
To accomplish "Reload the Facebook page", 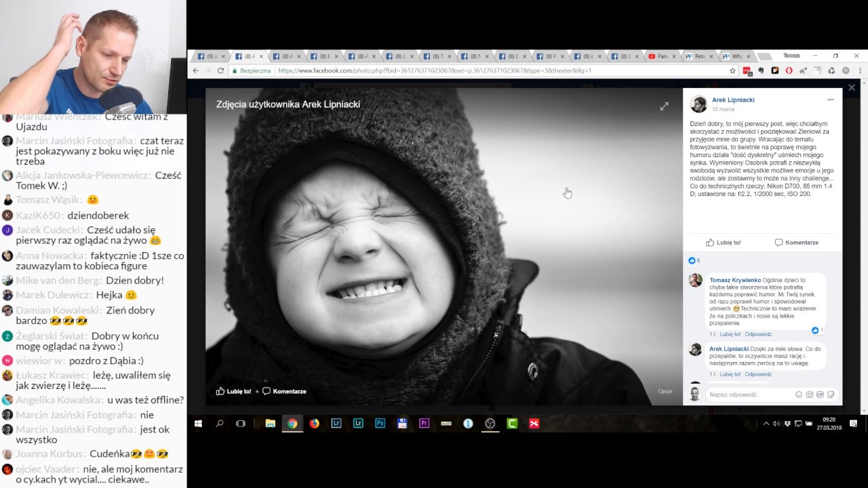I will 220,70.
